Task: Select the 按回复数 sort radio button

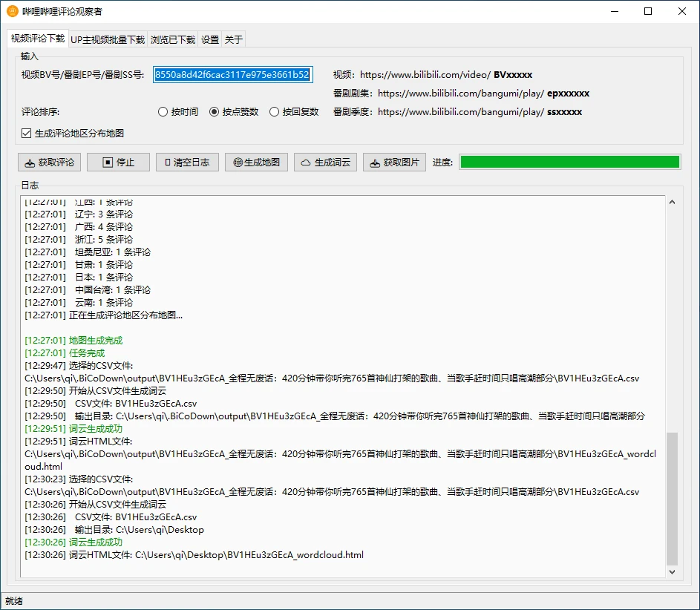Action: [x=275, y=112]
